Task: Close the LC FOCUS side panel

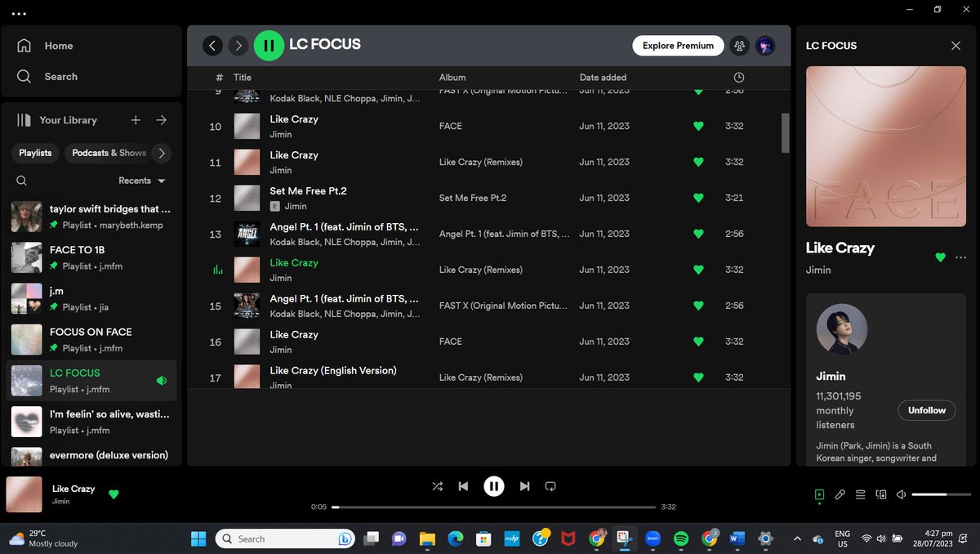Action: (955, 46)
